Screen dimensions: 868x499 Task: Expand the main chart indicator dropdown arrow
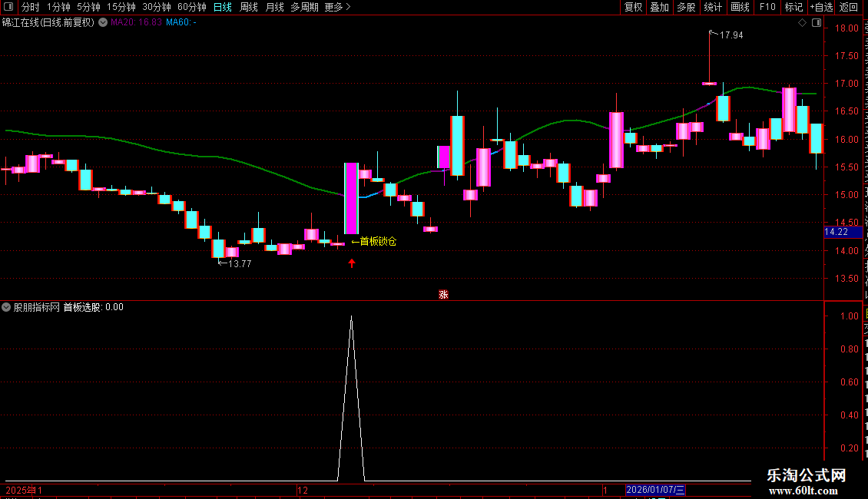[103, 22]
